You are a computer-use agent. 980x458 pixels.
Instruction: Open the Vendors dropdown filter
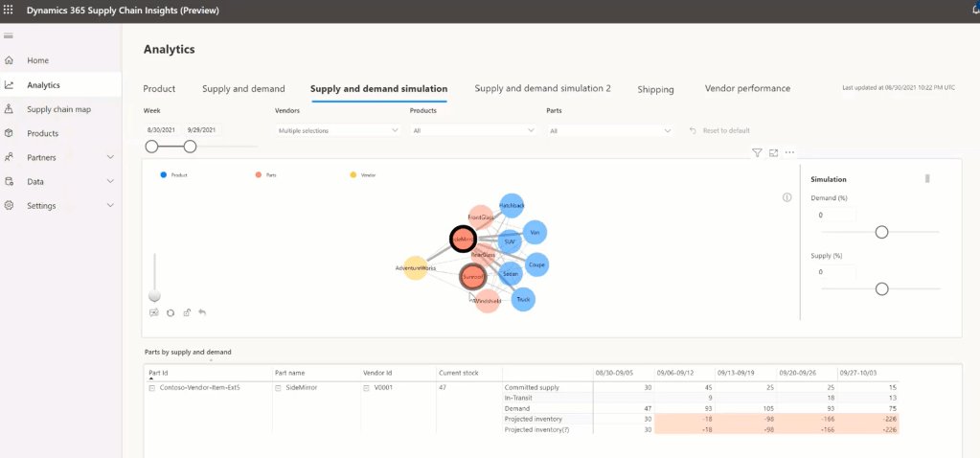[338, 130]
